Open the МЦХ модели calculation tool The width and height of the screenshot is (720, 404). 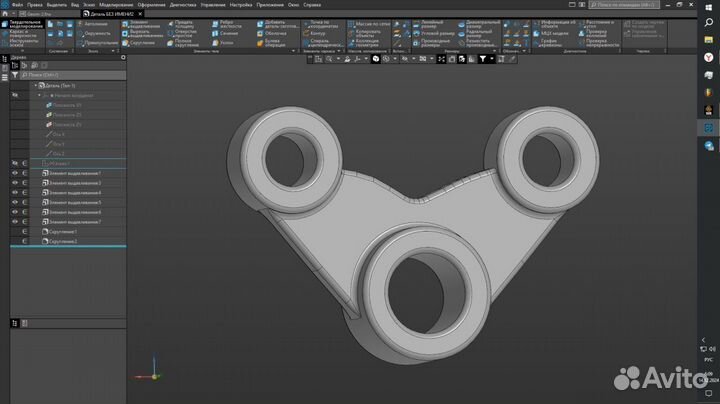550,34
